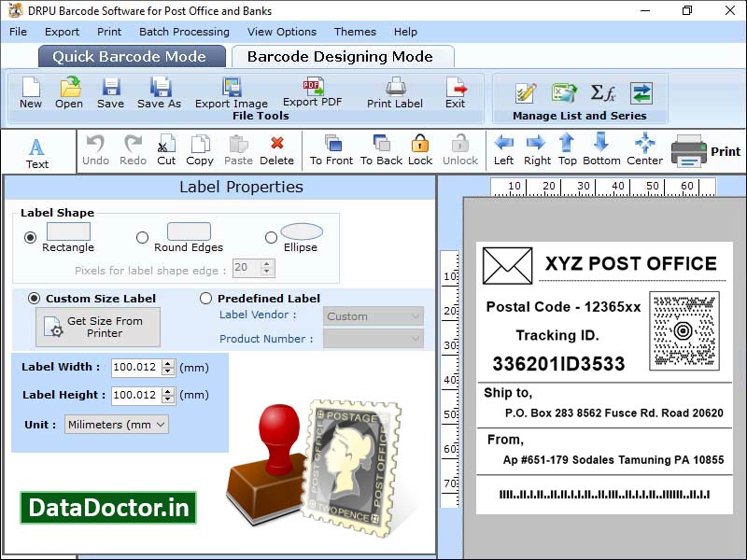Open the Unit measurement dropdown
Screen dimensions: 747x560
(115, 425)
